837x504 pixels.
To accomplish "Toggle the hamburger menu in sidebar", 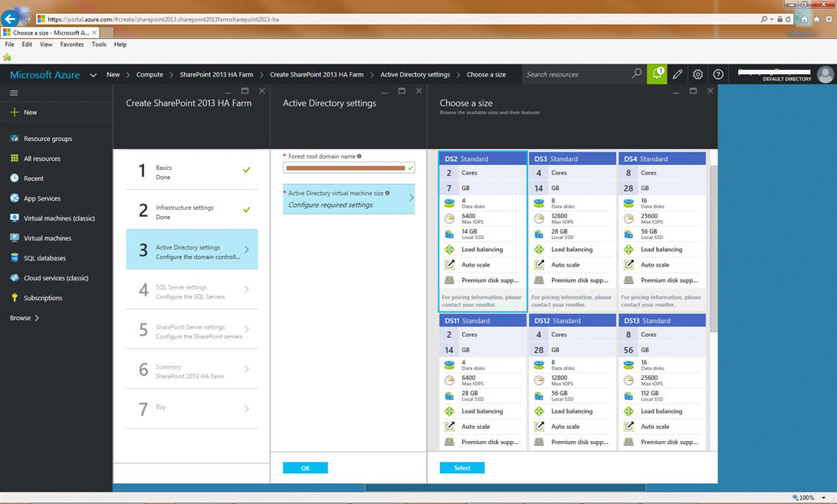I will [x=14, y=93].
